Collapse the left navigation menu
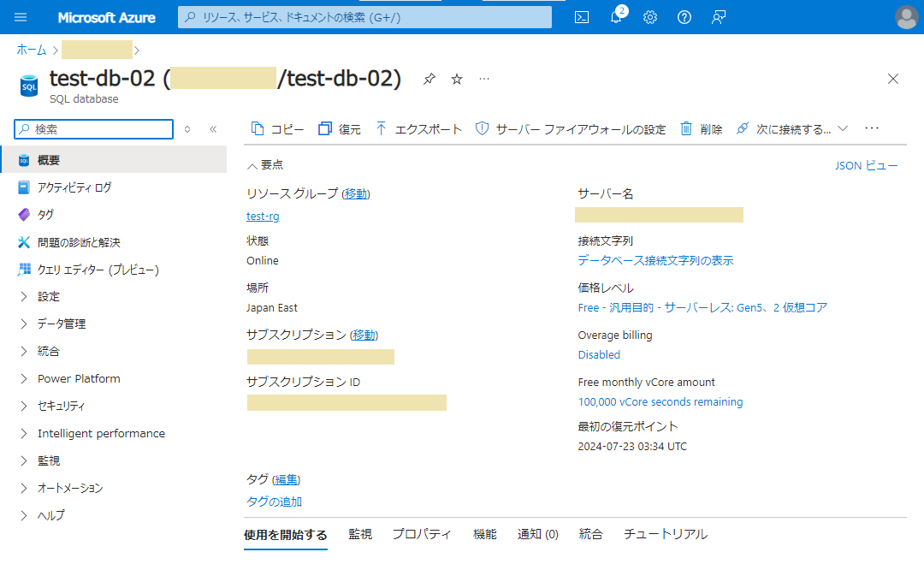This screenshot has width=924, height=564. click(213, 129)
